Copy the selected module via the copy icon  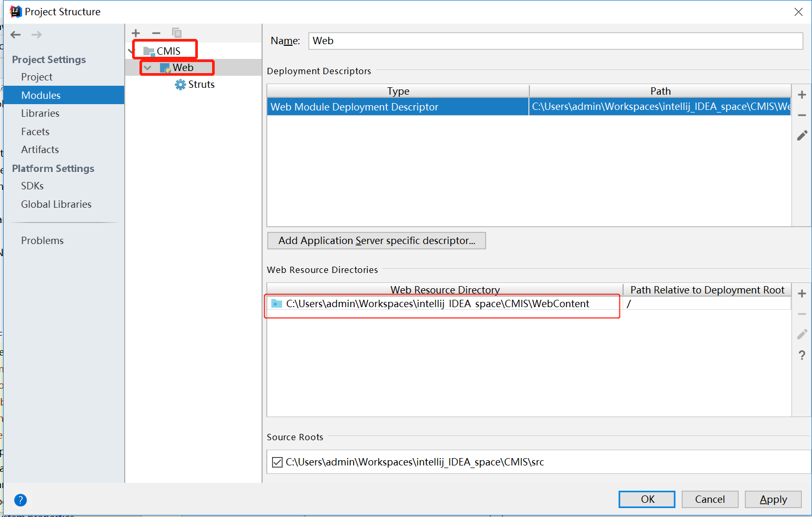(x=177, y=33)
